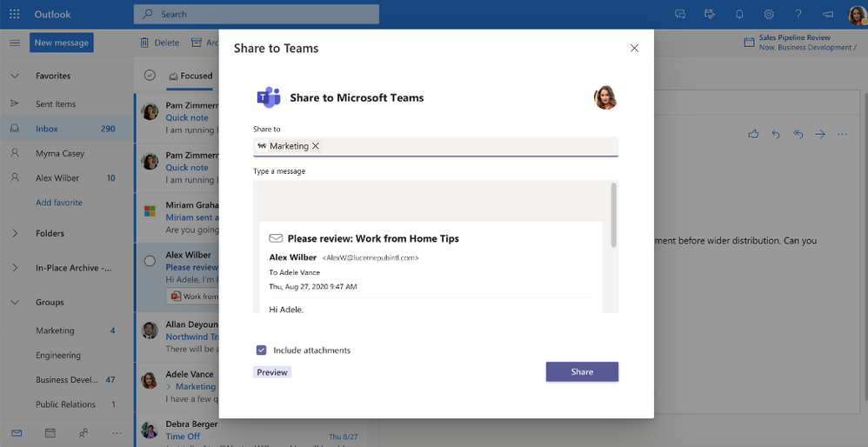Screen dimensions: 868x447
Task: Collapse the Favorites section
Action: (15, 76)
